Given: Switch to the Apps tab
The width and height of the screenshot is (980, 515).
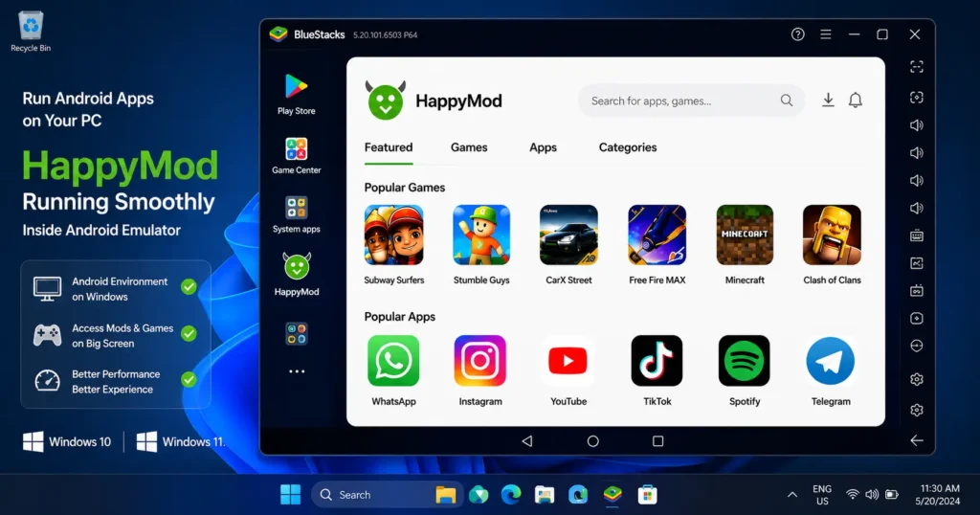Looking at the screenshot, I should coord(543,148).
